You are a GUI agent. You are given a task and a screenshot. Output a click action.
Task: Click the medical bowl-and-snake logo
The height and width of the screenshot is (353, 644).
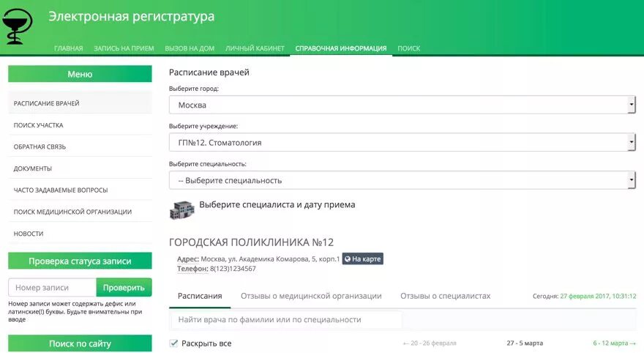[17, 26]
